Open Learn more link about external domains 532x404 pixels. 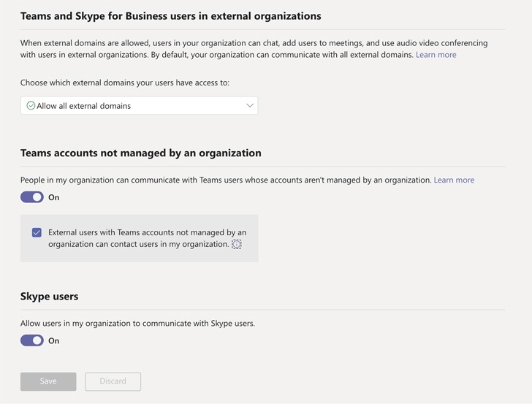[x=436, y=55]
